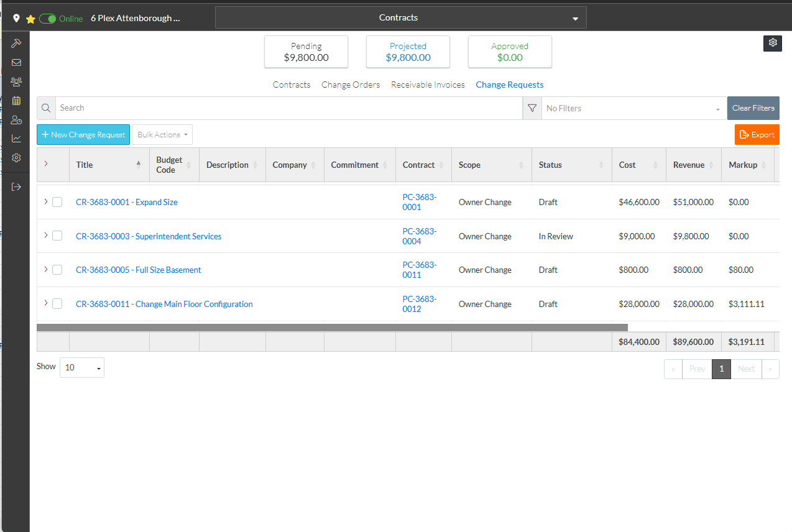Open the line chart reports icon
The width and height of the screenshot is (792, 532).
pyautogui.click(x=17, y=139)
